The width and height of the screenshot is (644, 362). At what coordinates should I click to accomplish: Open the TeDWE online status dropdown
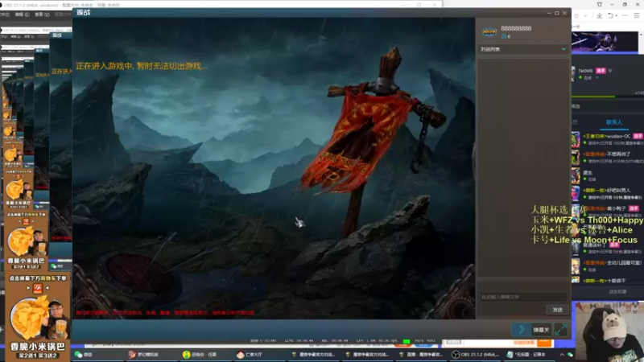click(597, 77)
